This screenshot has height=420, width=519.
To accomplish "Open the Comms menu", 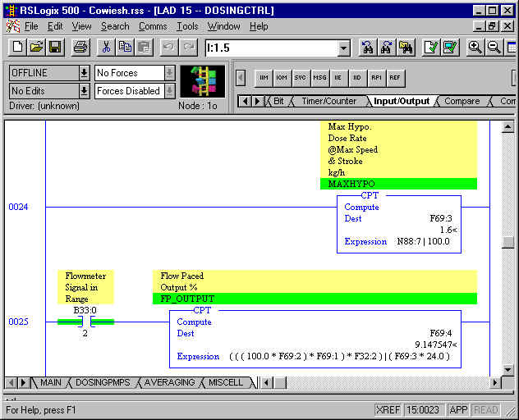I will [153, 26].
